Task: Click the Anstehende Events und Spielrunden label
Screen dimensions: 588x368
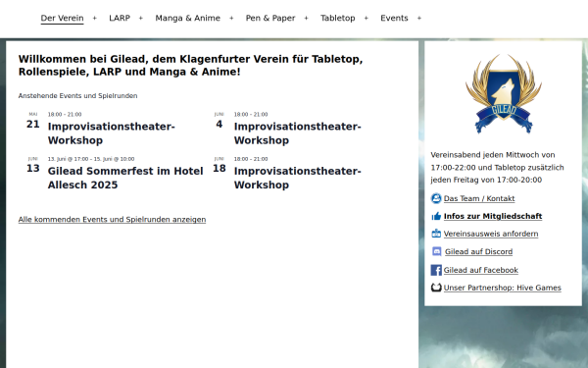Action: [77, 96]
